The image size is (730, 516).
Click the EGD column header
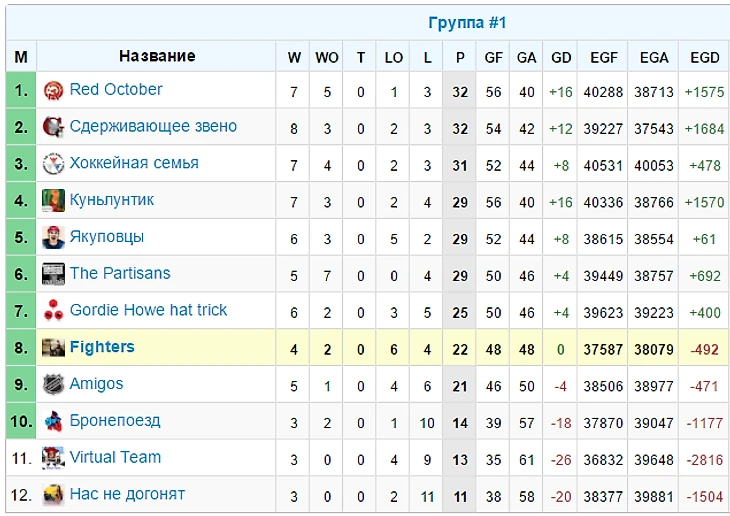704,57
